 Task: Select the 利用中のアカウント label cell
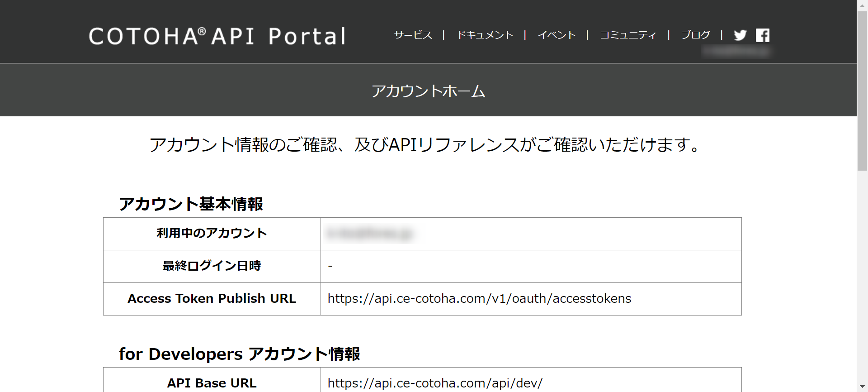[212, 234]
